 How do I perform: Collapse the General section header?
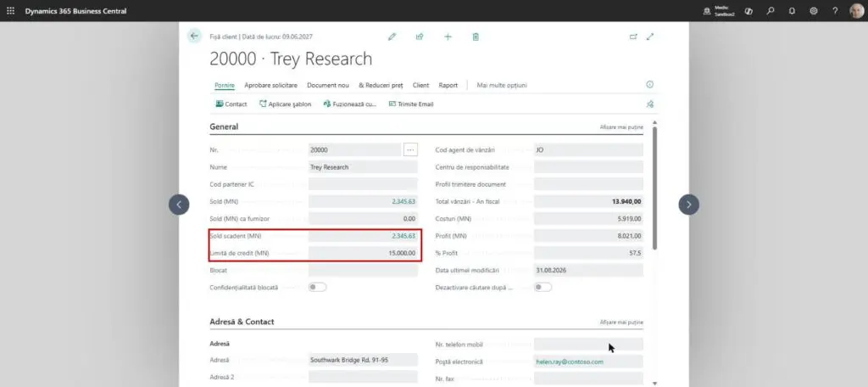(x=224, y=126)
